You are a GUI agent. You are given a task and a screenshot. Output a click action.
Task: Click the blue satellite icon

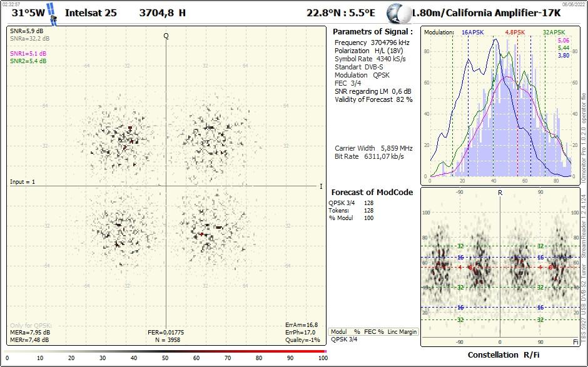tap(53, 14)
